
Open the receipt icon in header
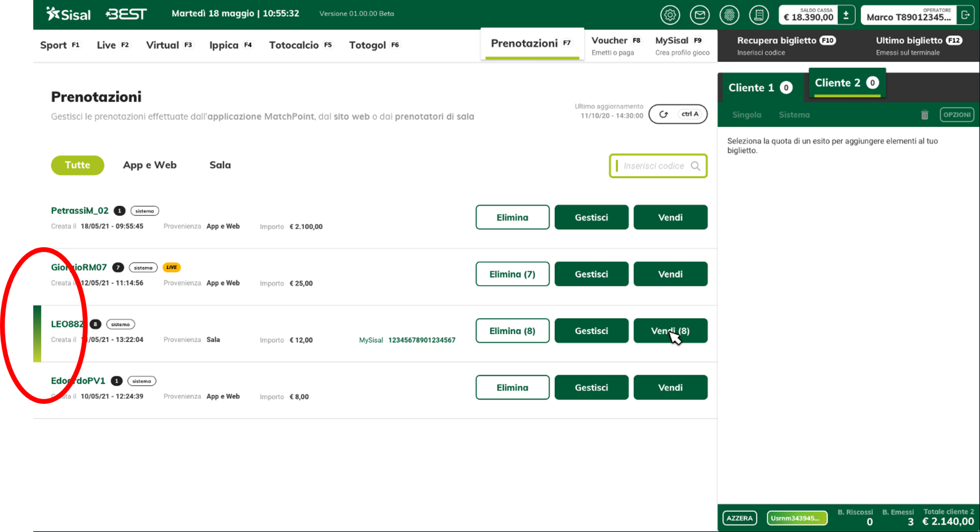click(758, 15)
